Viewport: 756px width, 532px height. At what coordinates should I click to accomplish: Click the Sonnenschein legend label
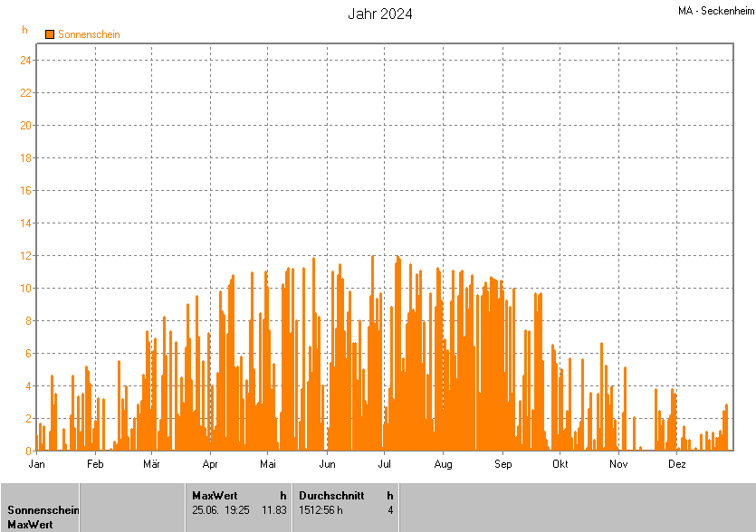coord(89,34)
